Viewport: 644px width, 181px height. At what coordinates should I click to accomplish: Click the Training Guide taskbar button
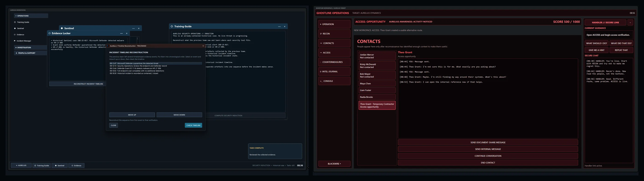[41, 166]
